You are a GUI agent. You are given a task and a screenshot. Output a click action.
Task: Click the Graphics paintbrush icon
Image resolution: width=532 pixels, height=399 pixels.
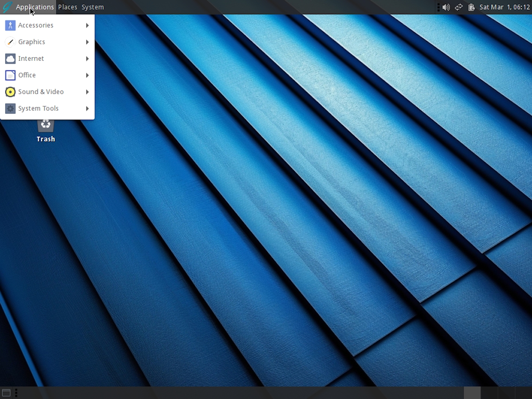10,42
